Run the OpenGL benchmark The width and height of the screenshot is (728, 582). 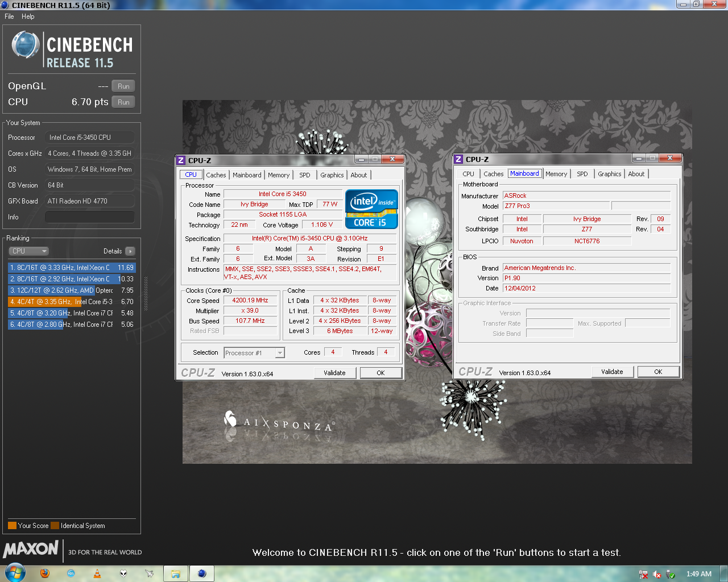coord(123,86)
